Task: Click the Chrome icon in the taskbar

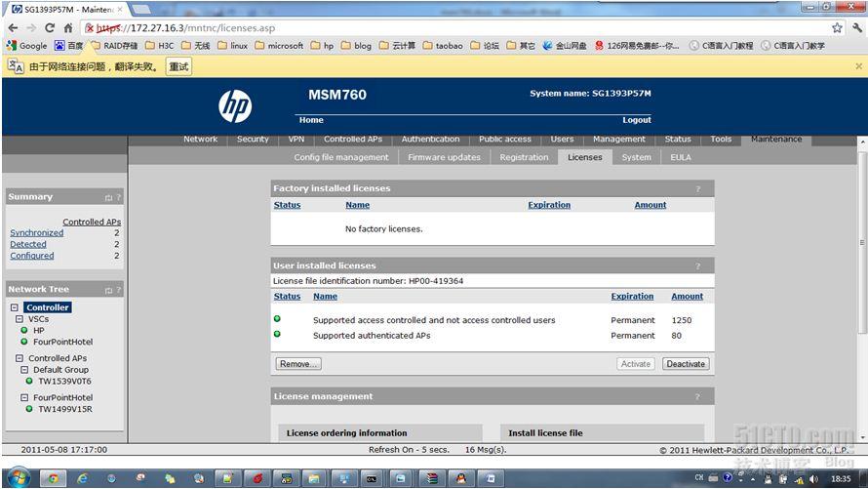Action: point(53,478)
